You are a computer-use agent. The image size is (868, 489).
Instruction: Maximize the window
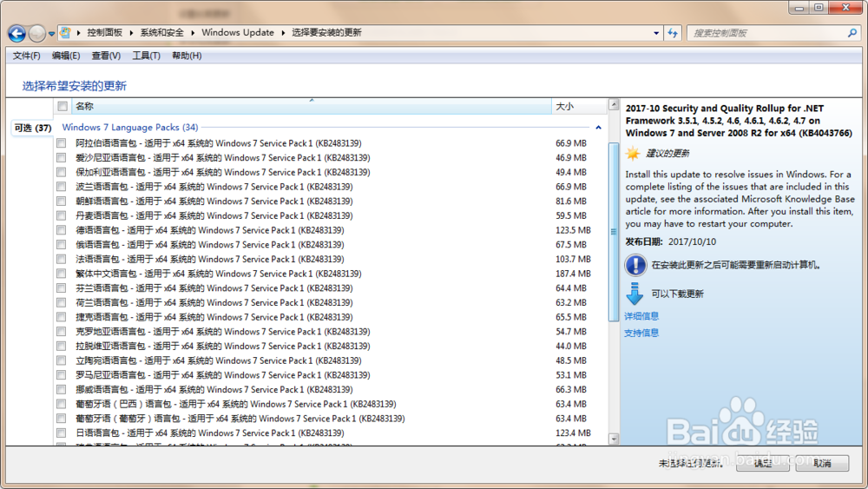tap(819, 7)
